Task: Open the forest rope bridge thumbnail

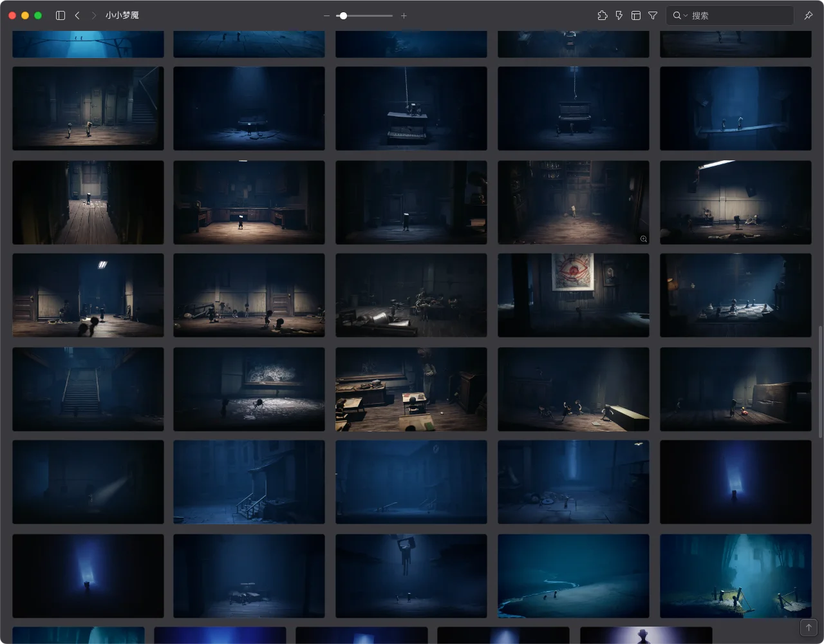Action: [736, 576]
